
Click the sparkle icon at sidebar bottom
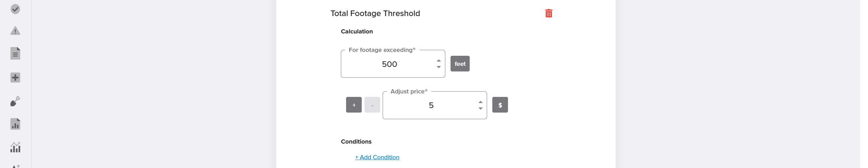(15, 166)
